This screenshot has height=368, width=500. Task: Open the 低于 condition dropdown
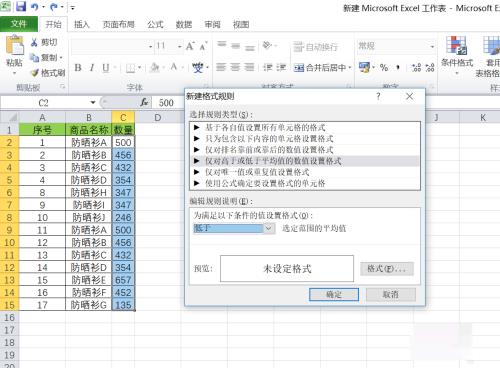pyautogui.click(x=269, y=228)
